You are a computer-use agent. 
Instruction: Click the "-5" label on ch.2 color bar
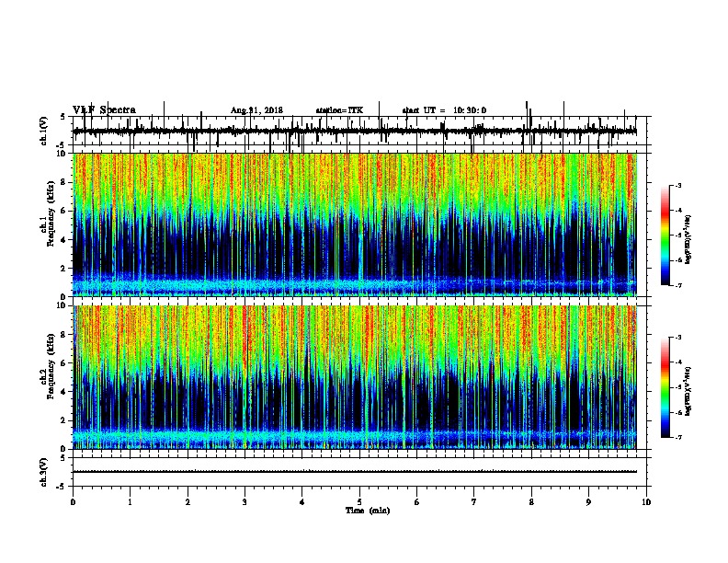pyautogui.click(x=677, y=387)
